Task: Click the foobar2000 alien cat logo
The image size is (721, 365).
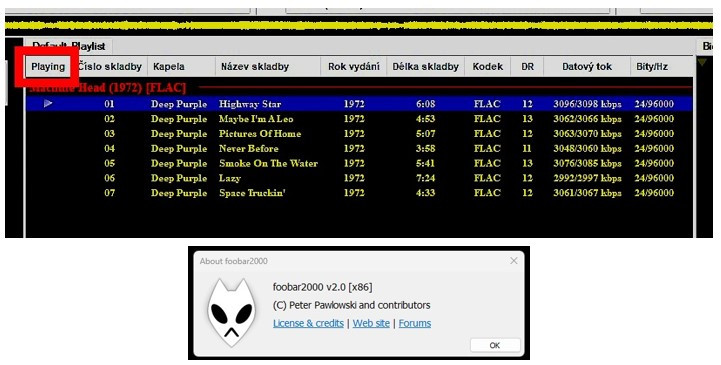Action: point(231,312)
